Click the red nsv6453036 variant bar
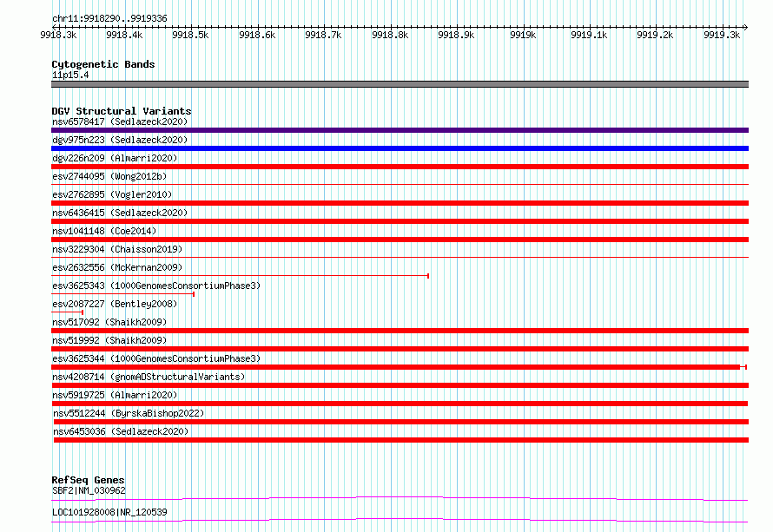The height and width of the screenshot is (532, 773). [401, 440]
